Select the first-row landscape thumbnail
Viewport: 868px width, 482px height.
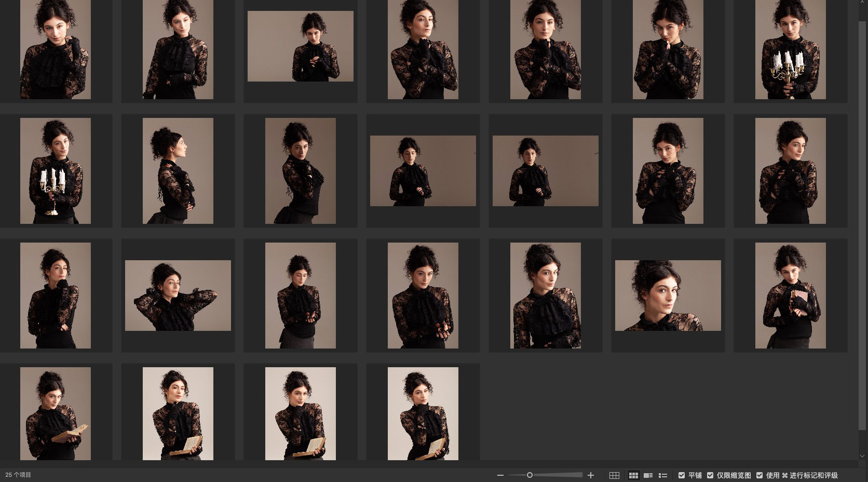[x=300, y=46]
